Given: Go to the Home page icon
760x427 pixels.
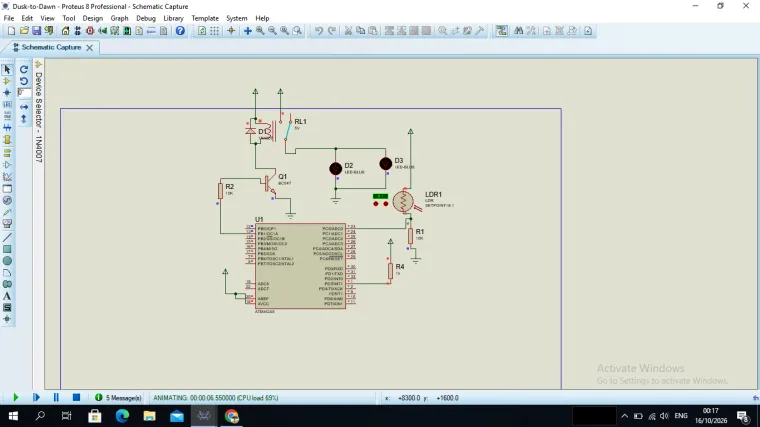Looking at the screenshot, I should [65, 31].
